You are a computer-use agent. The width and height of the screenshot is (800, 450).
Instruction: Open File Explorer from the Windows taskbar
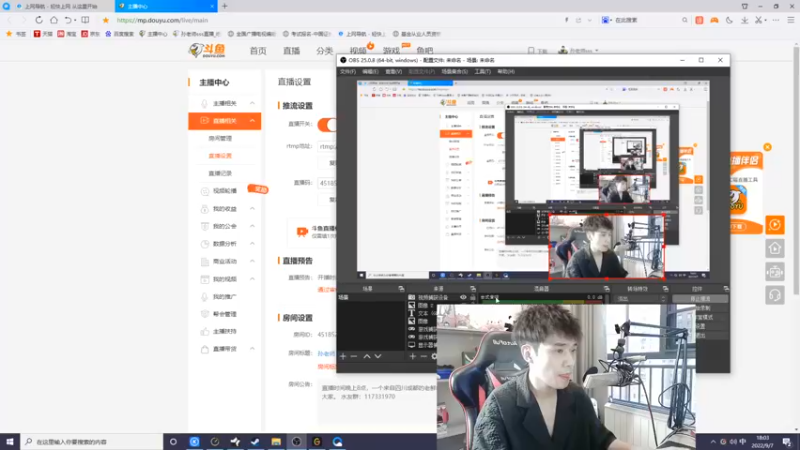pos(276,442)
